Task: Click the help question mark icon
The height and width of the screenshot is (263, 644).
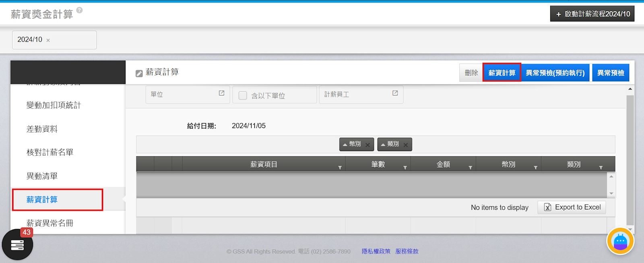Action: click(x=80, y=10)
